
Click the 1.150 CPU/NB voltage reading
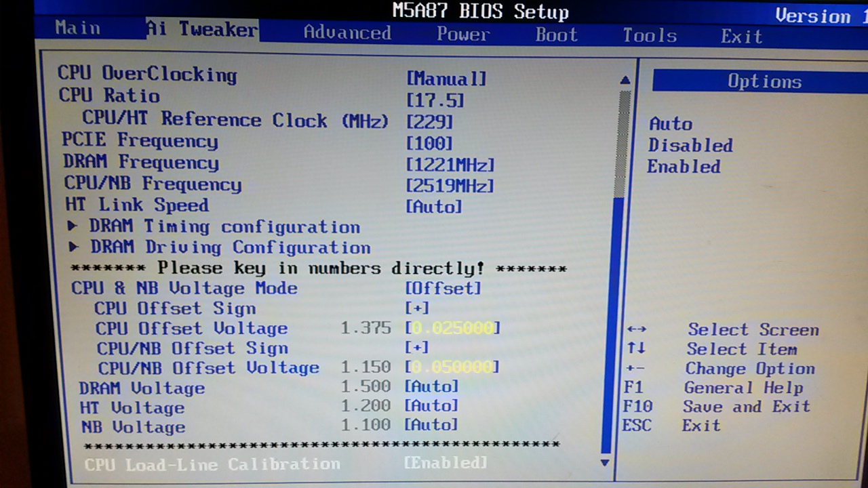tap(366, 367)
